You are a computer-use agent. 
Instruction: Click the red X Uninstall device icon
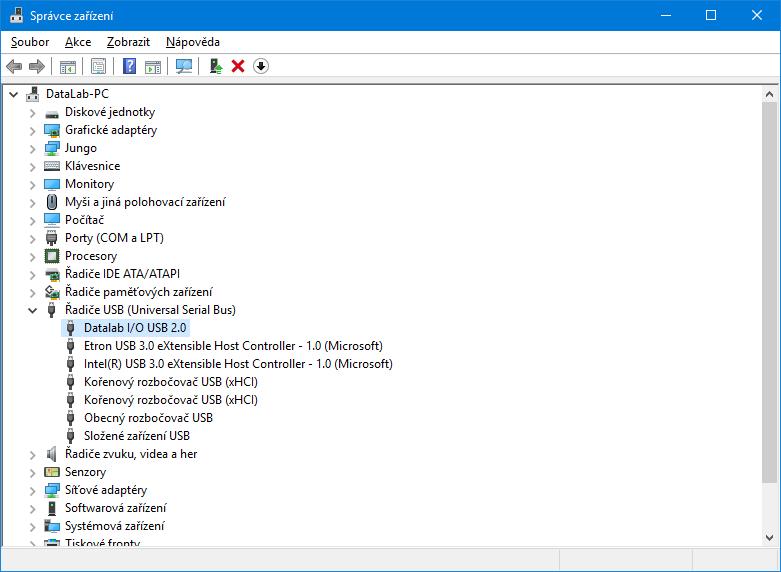pyautogui.click(x=238, y=66)
